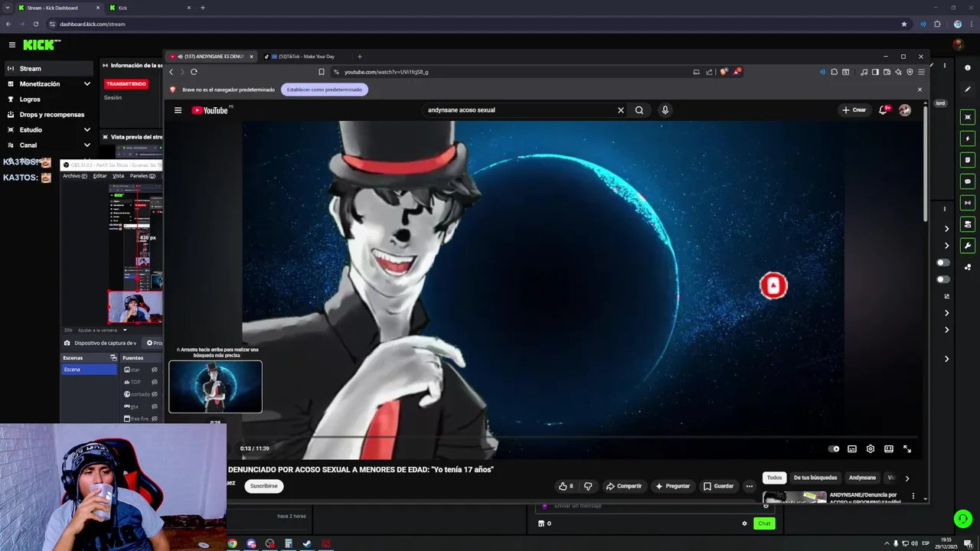The width and height of the screenshot is (980, 551).
Task: Toggle visibility of OBS source 'star'
Action: click(154, 370)
